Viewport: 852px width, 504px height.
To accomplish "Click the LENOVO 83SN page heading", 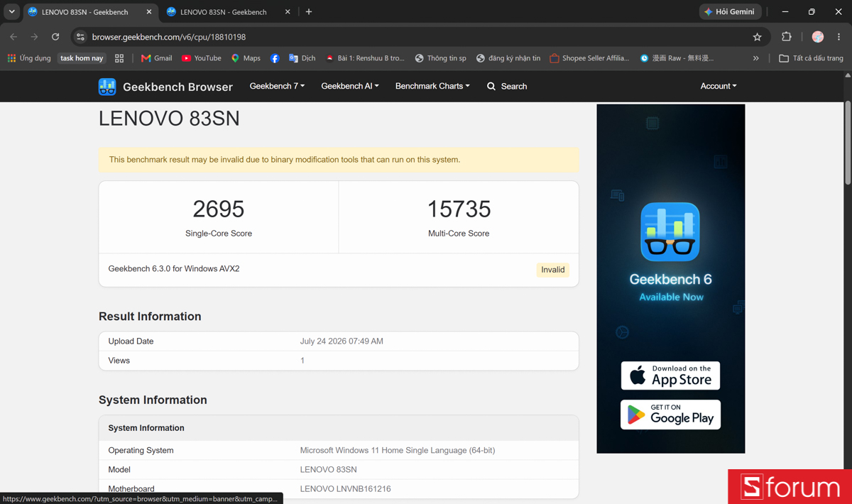I will point(169,119).
